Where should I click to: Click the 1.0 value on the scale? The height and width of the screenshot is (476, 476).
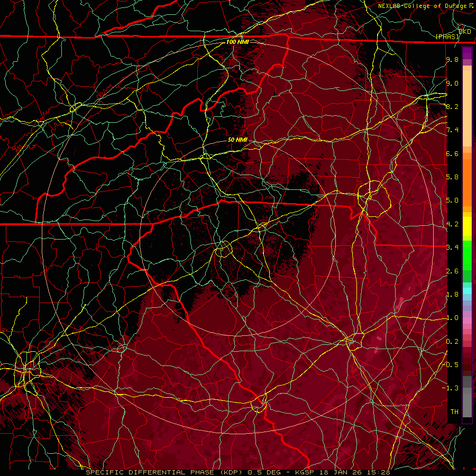[x=452, y=317]
